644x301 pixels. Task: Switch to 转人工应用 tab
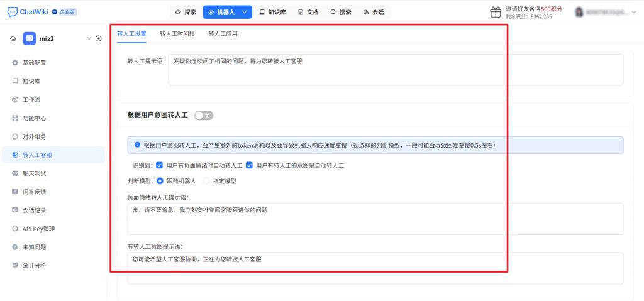(x=223, y=34)
